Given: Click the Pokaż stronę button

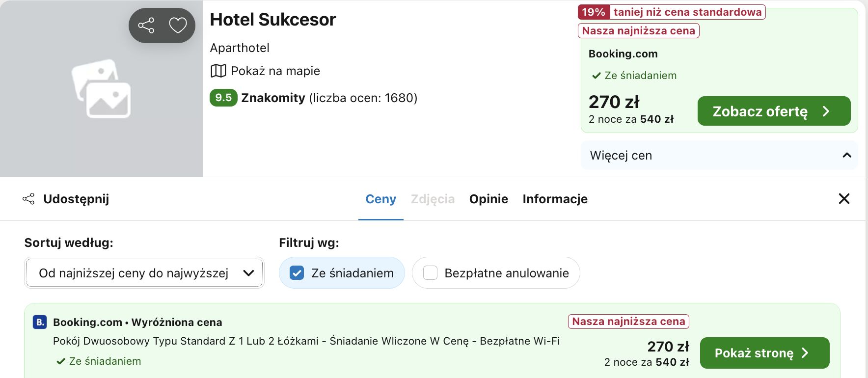Looking at the screenshot, I should click(x=764, y=353).
